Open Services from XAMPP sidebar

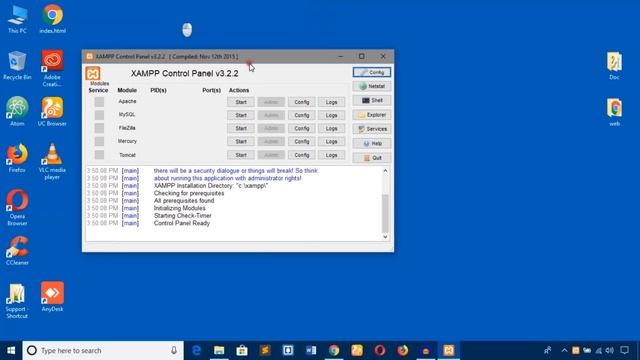(x=372, y=129)
